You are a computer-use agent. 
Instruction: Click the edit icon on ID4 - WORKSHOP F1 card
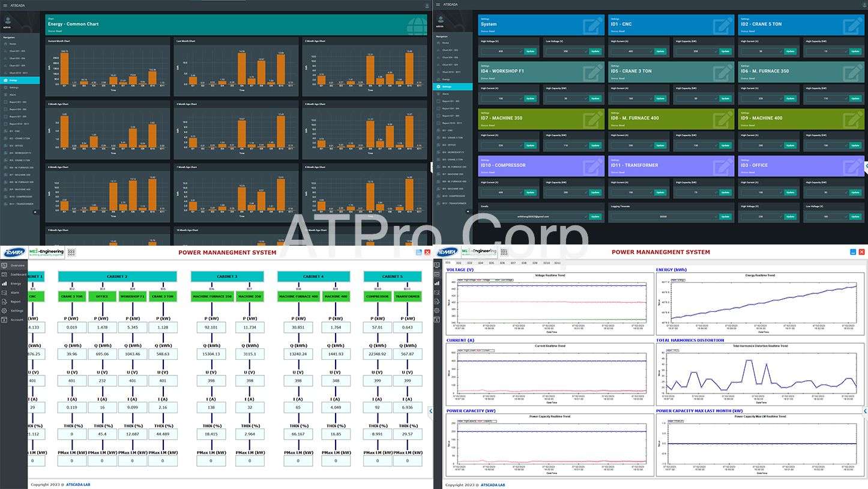click(x=593, y=73)
